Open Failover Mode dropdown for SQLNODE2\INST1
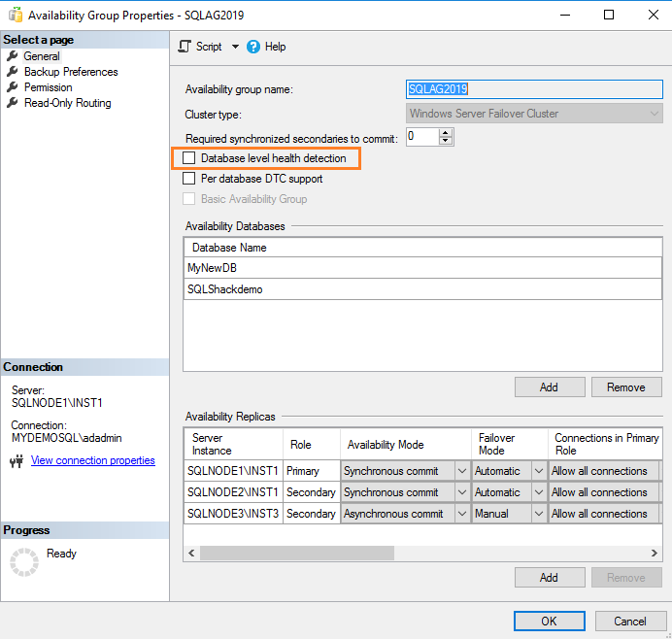The width and height of the screenshot is (672, 639). (x=539, y=492)
